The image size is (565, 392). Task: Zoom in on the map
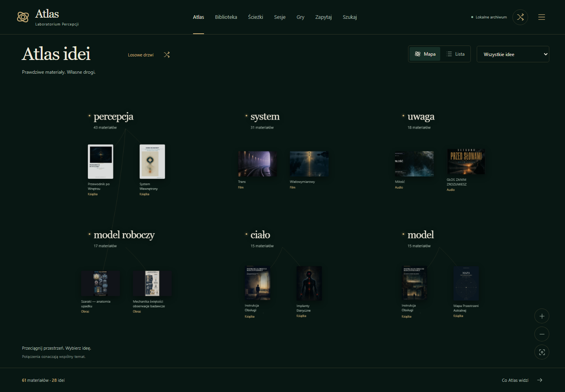[542, 316]
